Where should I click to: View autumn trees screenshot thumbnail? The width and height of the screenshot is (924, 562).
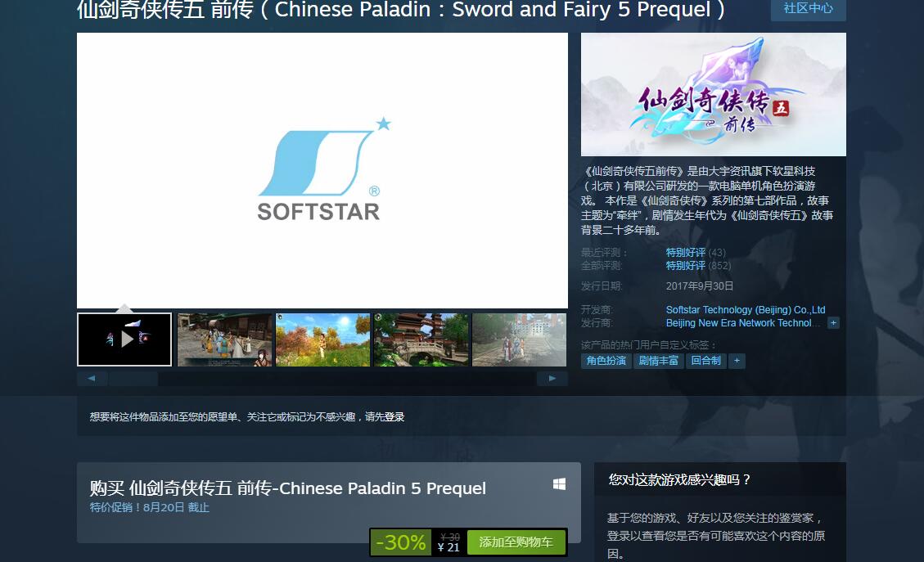[322, 339]
